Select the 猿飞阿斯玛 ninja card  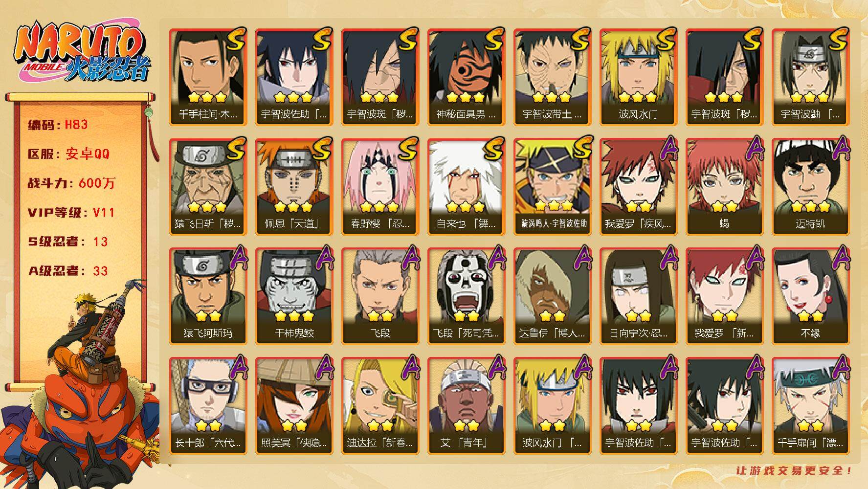point(208,296)
